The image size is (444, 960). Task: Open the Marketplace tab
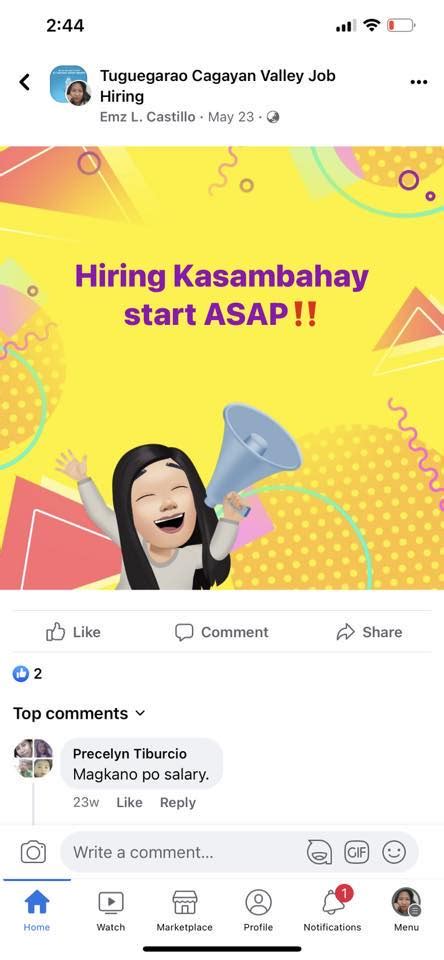coord(184,911)
